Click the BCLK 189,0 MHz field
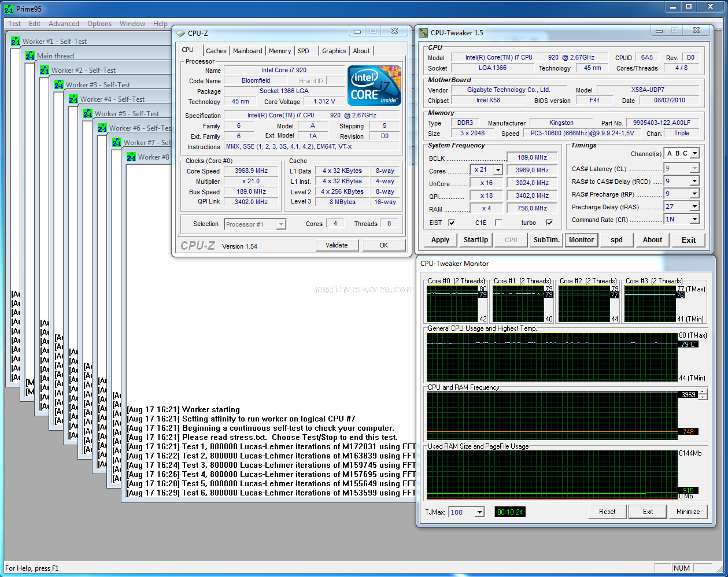This screenshot has height=577, width=728. coord(532,157)
